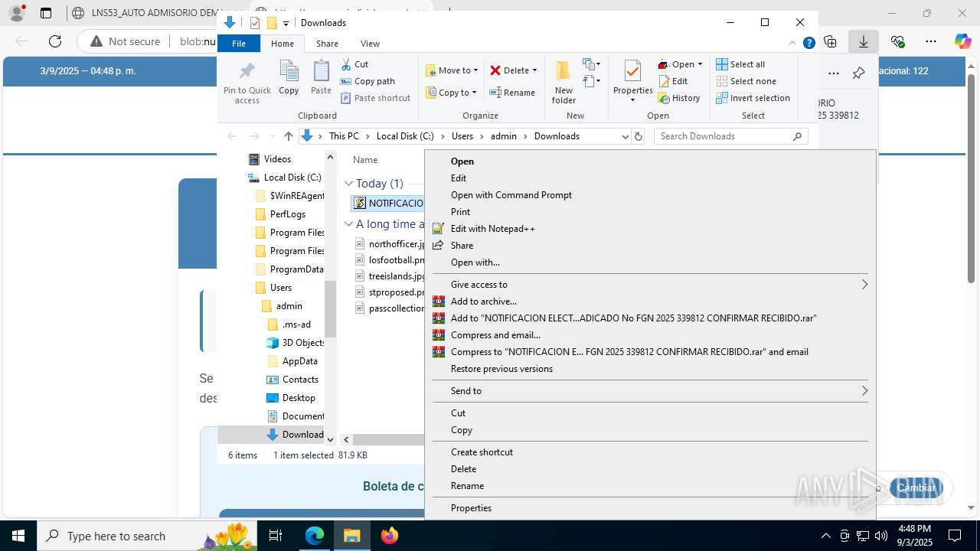Open Firefox from the taskbar

390,536
